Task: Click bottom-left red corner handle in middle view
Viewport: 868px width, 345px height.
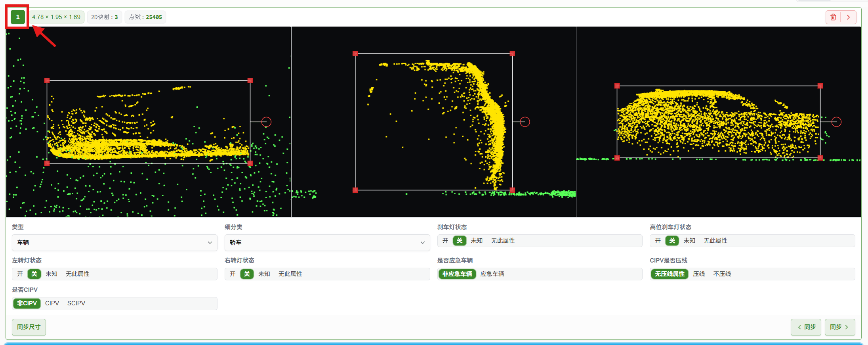Action: coord(355,190)
